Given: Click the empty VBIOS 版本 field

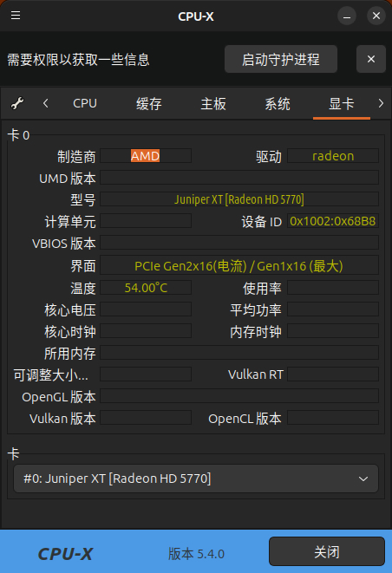Looking at the screenshot, I should pyautogui.click(x=239, y=243).
